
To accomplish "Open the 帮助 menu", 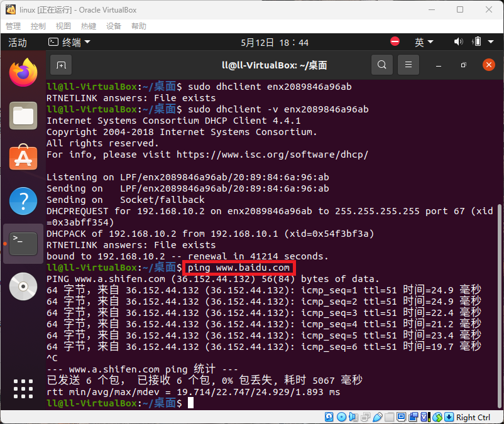I will [138, 26].
